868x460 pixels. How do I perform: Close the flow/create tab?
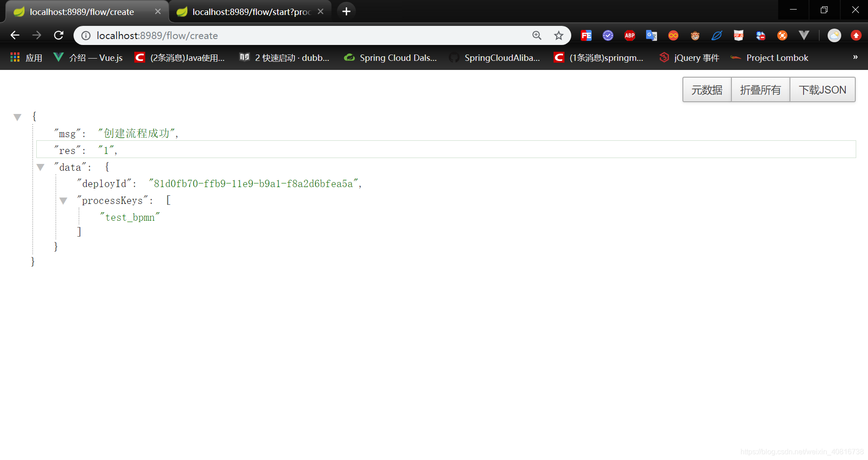(x=158, y=11)
